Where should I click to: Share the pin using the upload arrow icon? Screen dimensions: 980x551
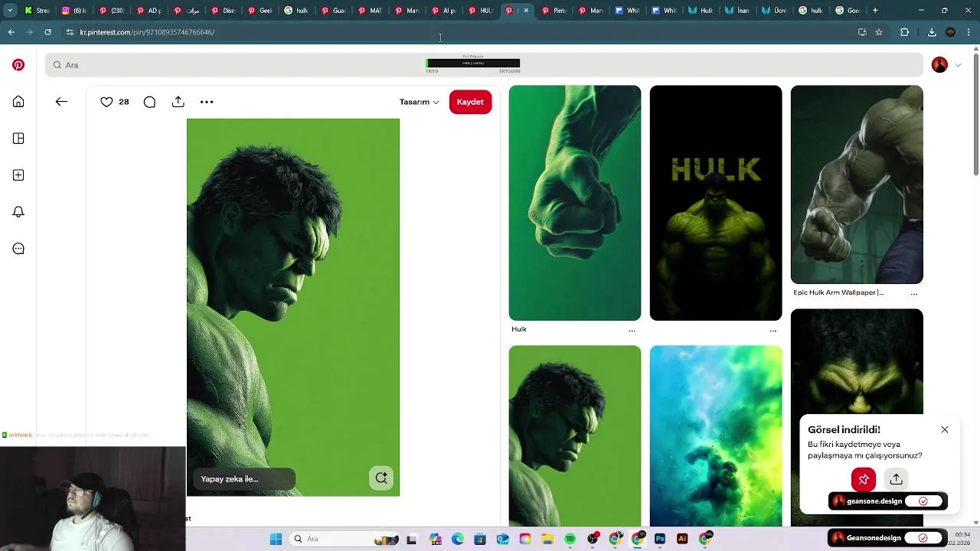click(x=178, y=102)
